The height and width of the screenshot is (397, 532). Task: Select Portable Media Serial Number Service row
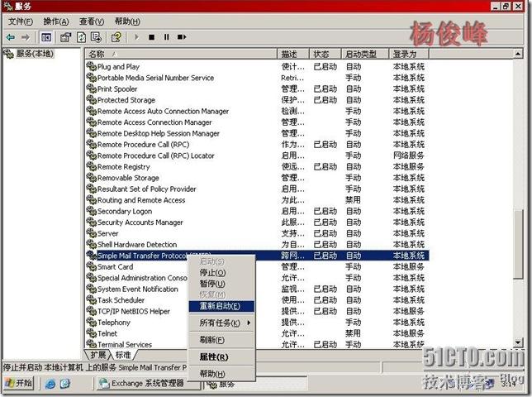click(257, 78)
